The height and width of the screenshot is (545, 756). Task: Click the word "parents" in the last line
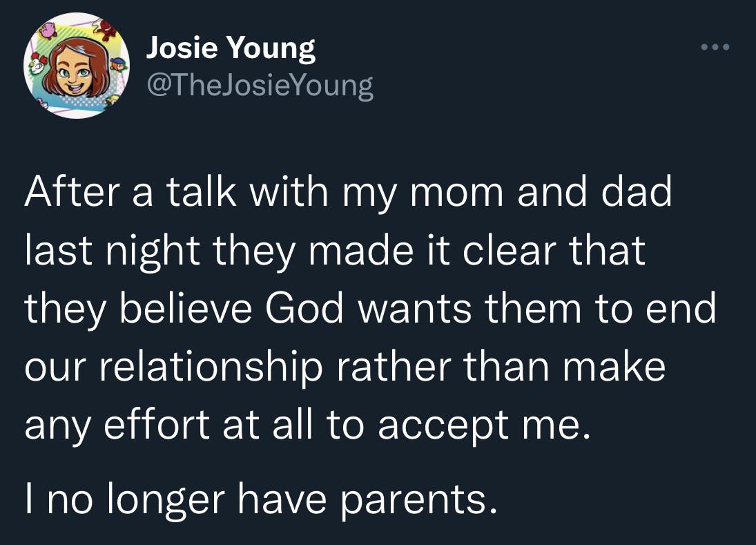pyautogui.click(x=423, y=498)
